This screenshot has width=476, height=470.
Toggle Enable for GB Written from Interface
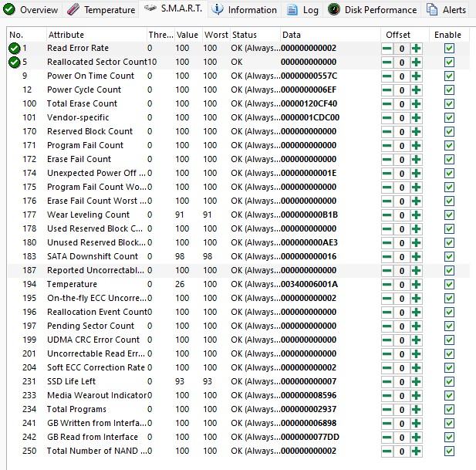click(449, 424)
